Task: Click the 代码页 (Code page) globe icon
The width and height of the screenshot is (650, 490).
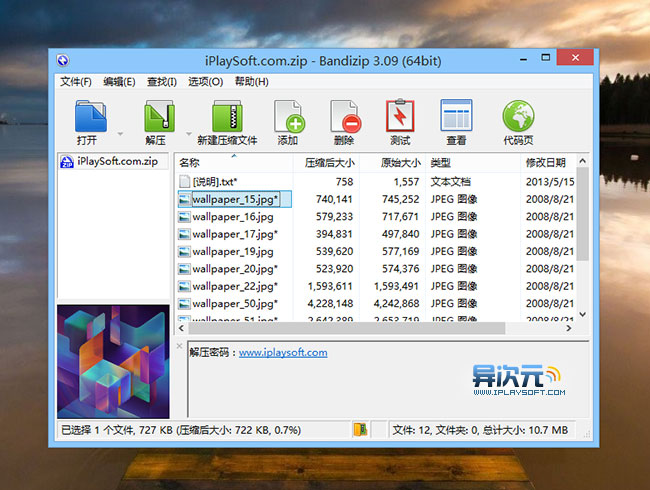Action: pyautogui.click(x=518, y=116)
